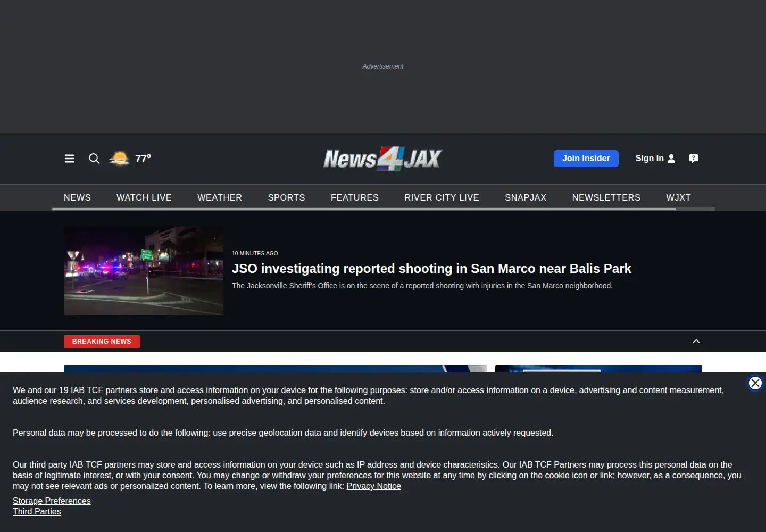Close the cookie consent banner
Image resolution: width=766 pixels, height=532 pixels.
tap(755, 383)
